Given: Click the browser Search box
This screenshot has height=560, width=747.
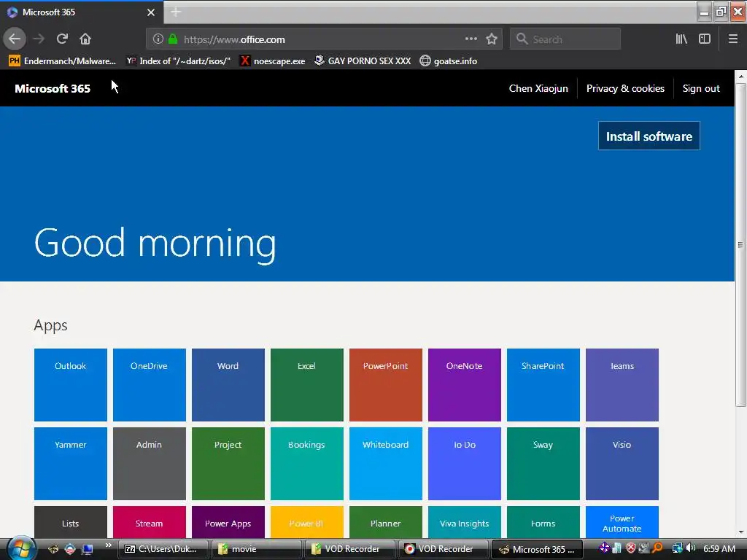Looking at the screenshot, I should pyautogui.click(x=565, y=39).
